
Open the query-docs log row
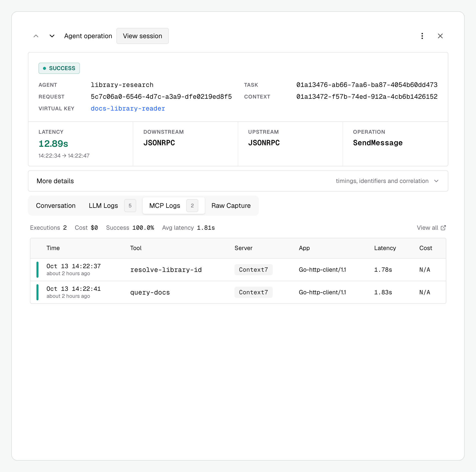coord(238,292)
